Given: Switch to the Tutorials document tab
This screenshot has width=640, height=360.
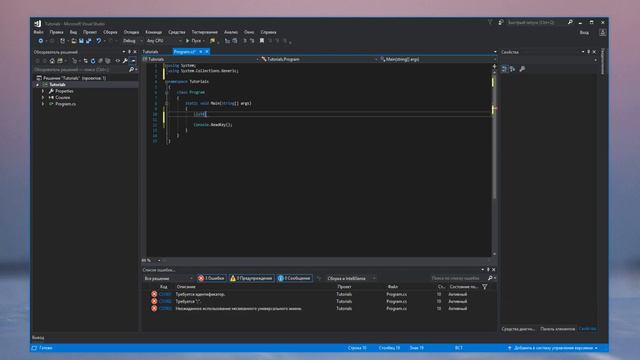Looking at the screenshot, I should (150, 52).
